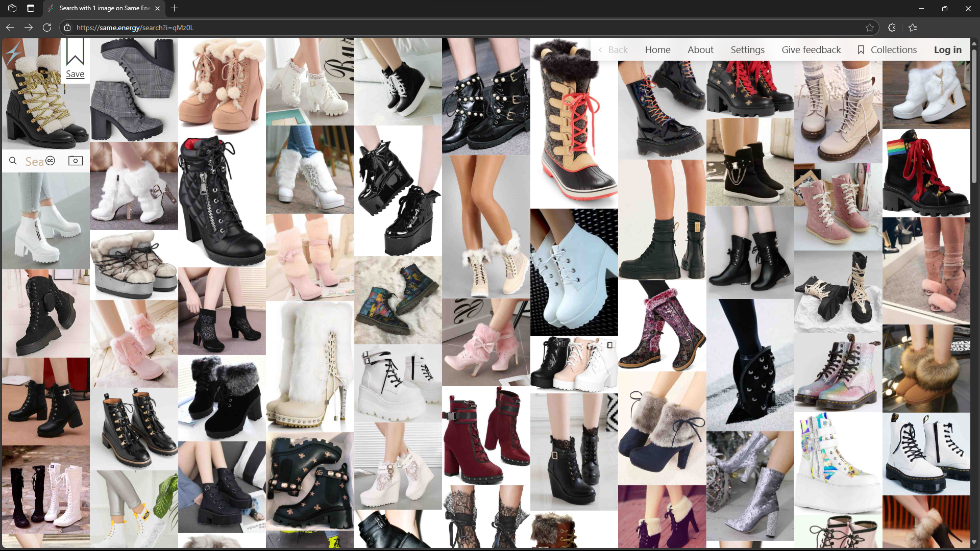
Task: Open the black quilted zipper boot image
Action: [x=222, y=200]
